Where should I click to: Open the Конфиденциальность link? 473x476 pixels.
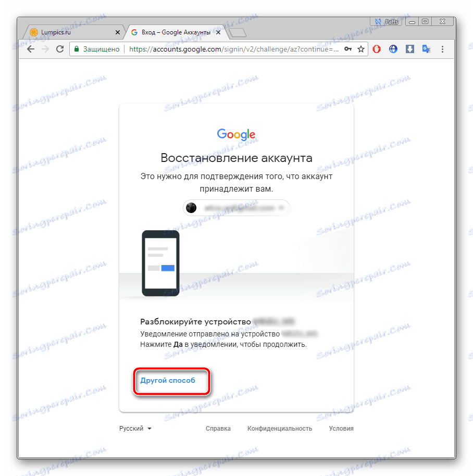[280, 428]
